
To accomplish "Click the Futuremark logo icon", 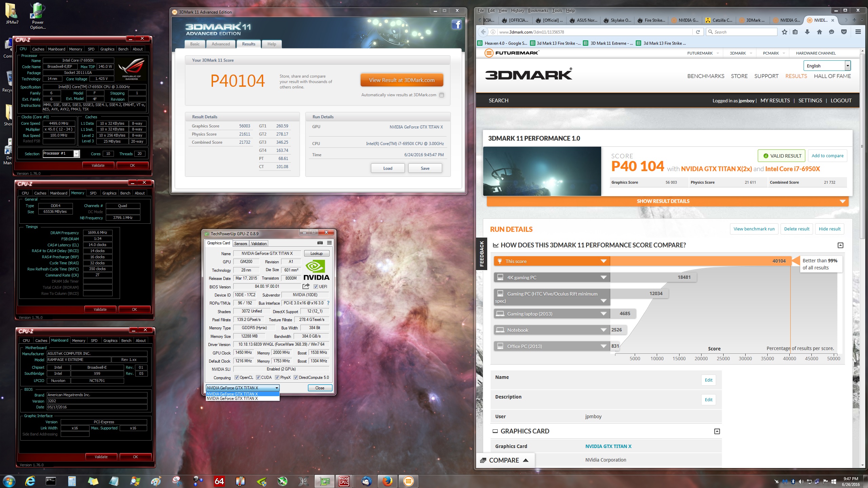I will [x=489, y=53].
